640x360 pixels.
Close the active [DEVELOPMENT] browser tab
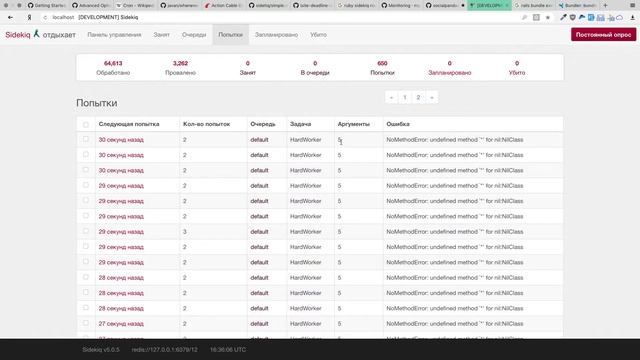click(507, 5)
